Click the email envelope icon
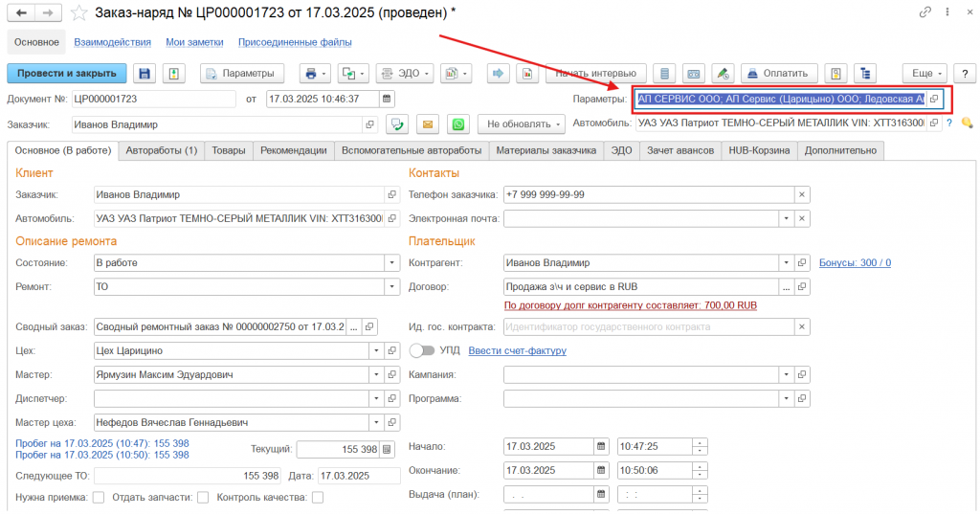Screen dimensions: 980x515 pyautogui.click(x=428, y=124)
